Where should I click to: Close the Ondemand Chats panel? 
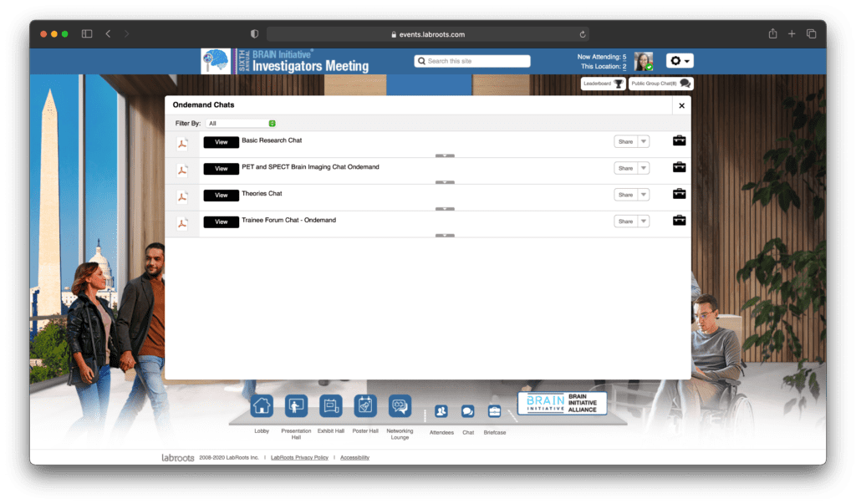pyautogui.click(x=681, y=105)
